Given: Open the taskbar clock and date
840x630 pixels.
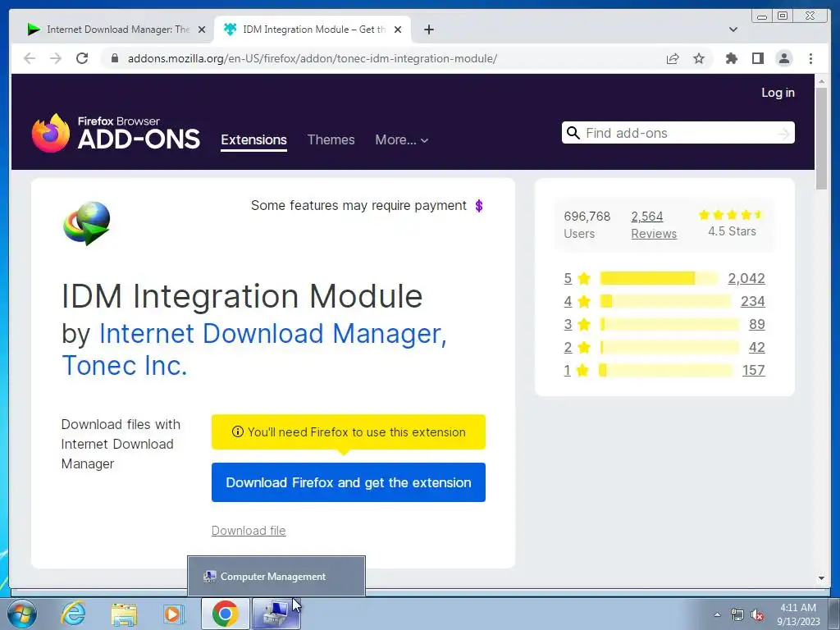Looking at the screenshot, I should (x=798, y=614).
